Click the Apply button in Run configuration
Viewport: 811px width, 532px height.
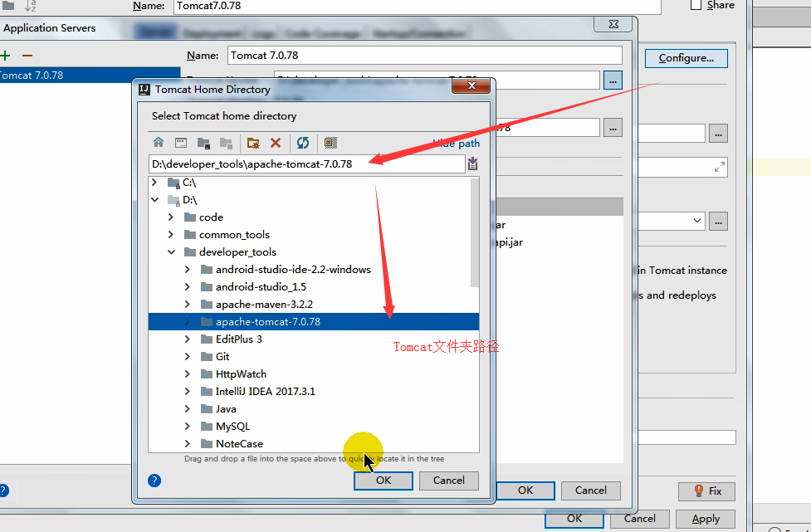(x=706, y=519)
